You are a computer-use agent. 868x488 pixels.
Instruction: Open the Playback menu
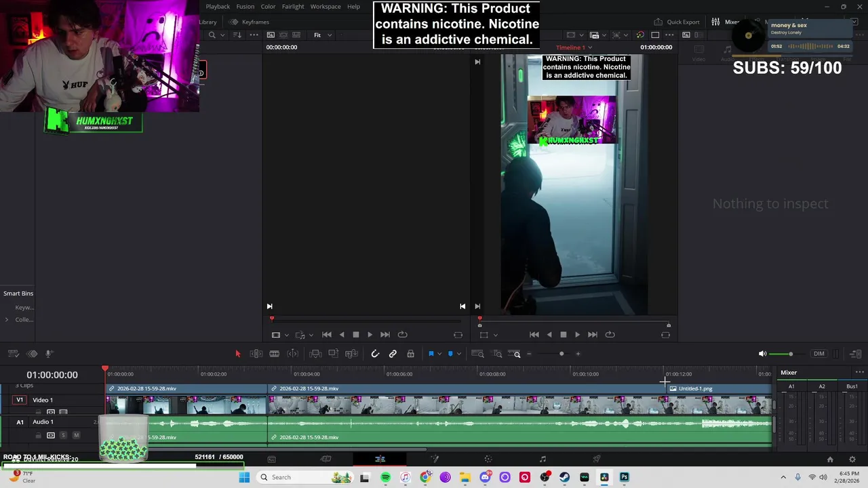click(x=218, y=7)
